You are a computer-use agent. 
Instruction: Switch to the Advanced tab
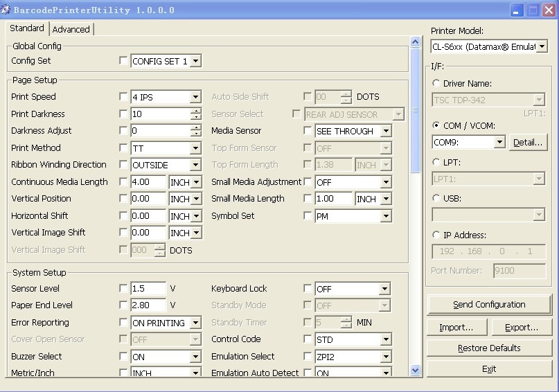pyautogui.click(x=71, y=29)
